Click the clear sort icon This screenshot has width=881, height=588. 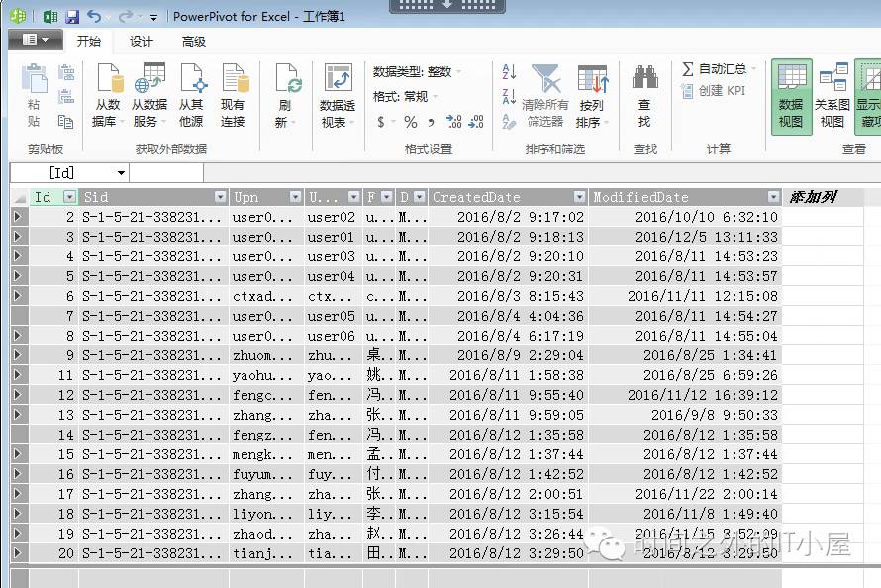509,121
